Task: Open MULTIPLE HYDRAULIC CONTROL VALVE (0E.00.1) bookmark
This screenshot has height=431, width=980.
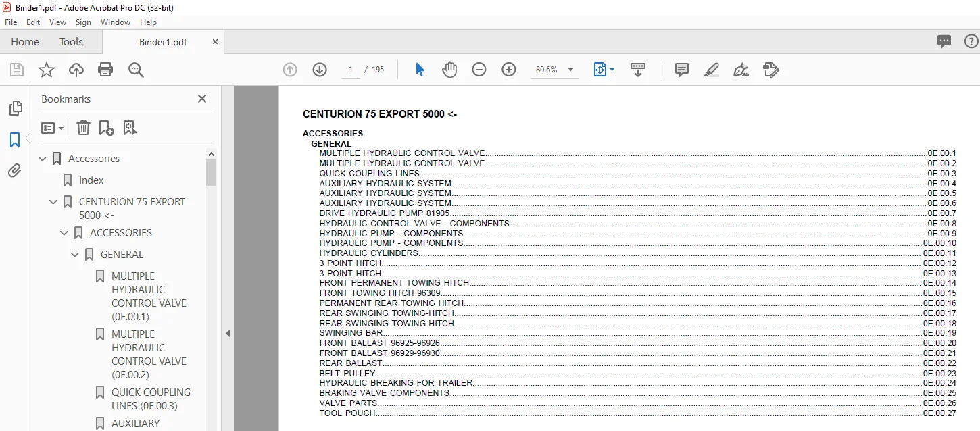Action: (x=149, y=297)
